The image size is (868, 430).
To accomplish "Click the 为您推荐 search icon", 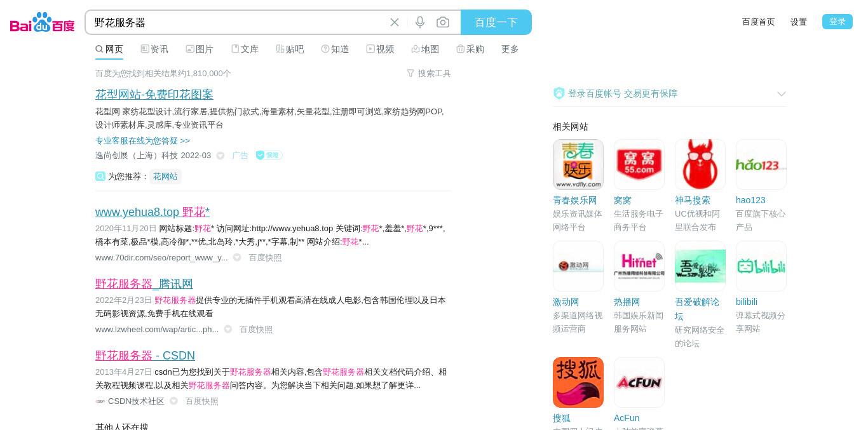I will [100, 176].
